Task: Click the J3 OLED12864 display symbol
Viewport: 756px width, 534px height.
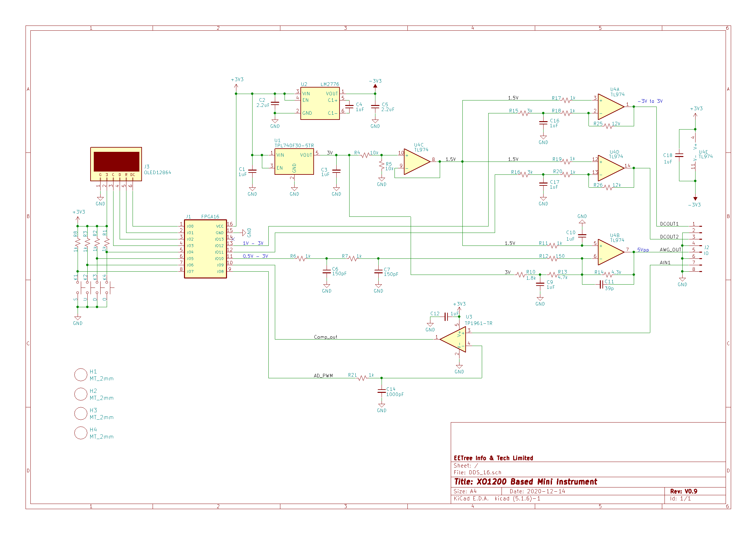Action: pos(116,164)
